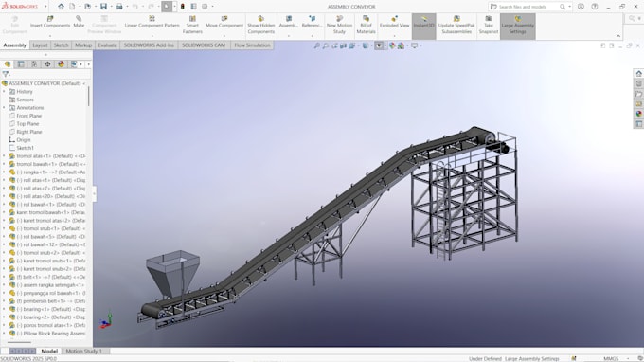
Task: Click the login user account icon
Action: click(x=581, y=7)
